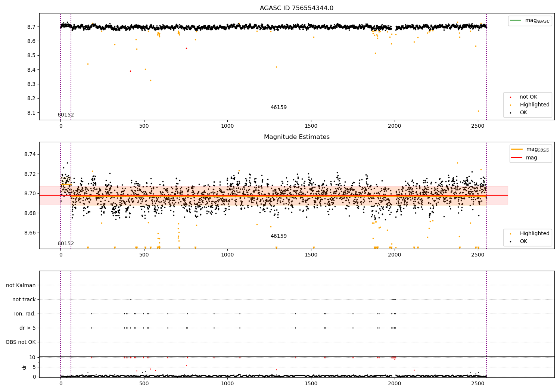Click the 46159 annotation in the top plot
The height and width of the screenshot is (392, 560).
coord(279,108)
